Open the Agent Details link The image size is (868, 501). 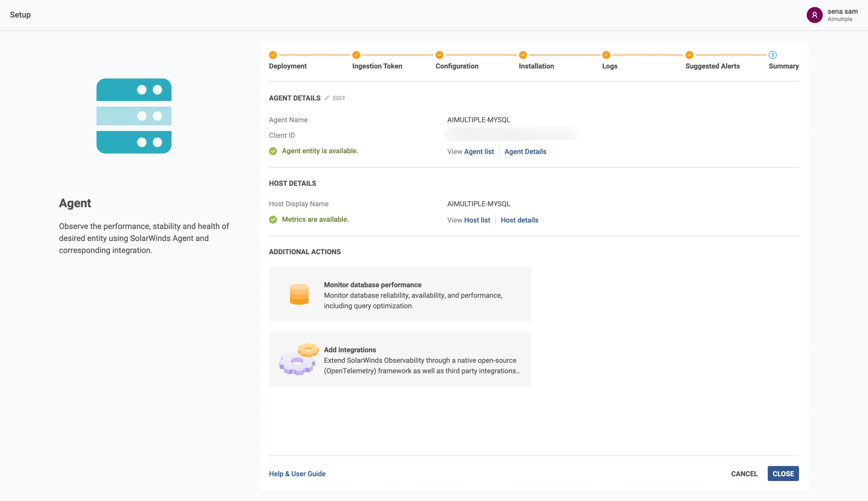point(525,152)
